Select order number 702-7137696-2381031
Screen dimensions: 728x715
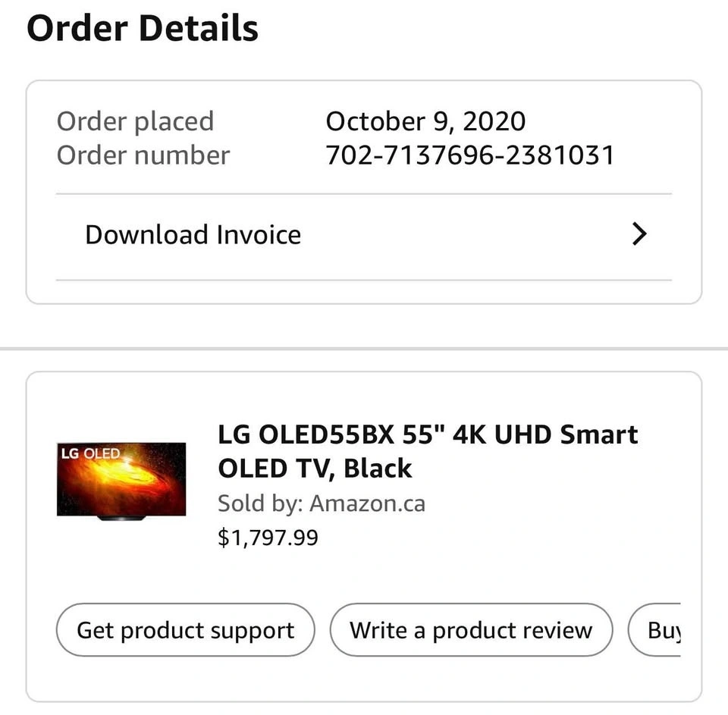[469, 155]
